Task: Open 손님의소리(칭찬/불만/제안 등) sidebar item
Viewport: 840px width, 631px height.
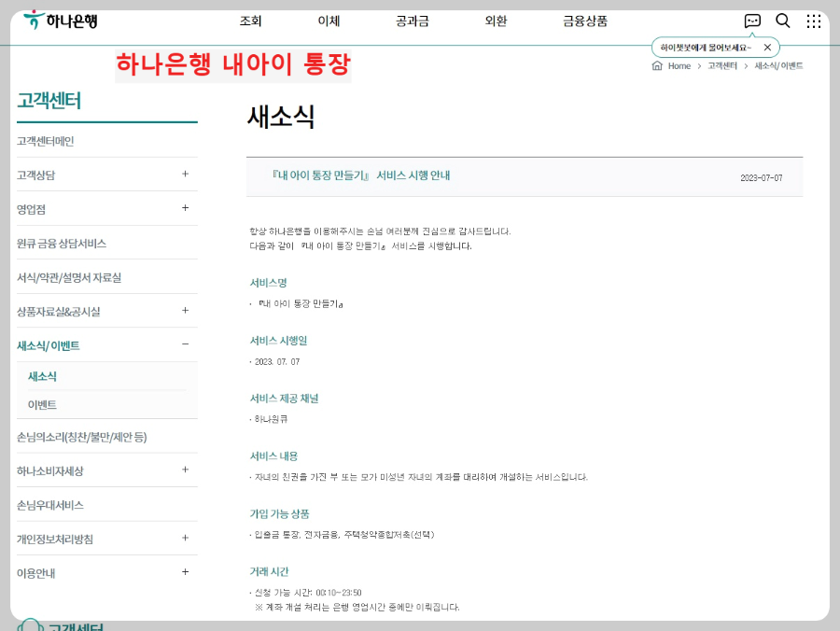Action: 81,437
